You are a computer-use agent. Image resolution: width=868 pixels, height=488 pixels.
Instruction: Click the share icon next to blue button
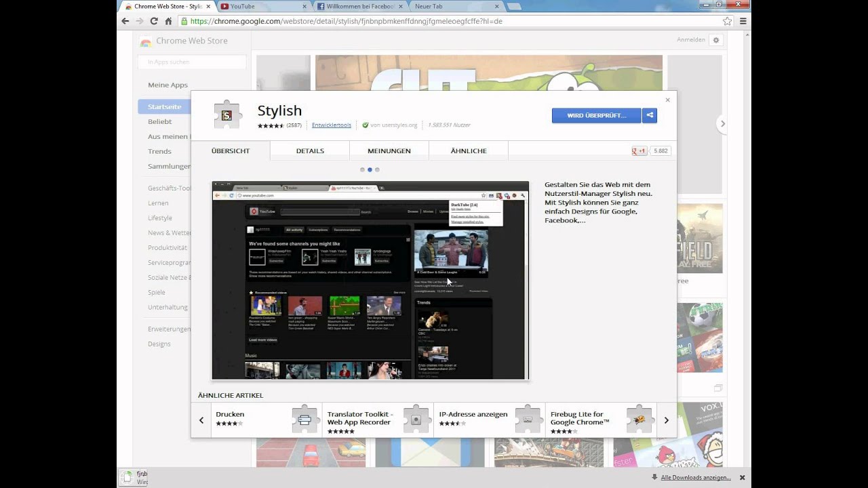(650, 115)
